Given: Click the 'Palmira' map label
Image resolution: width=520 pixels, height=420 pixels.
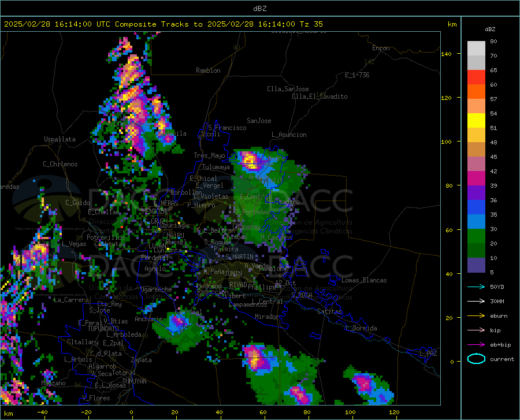Looking at the screenshot, I should (226, 249).
